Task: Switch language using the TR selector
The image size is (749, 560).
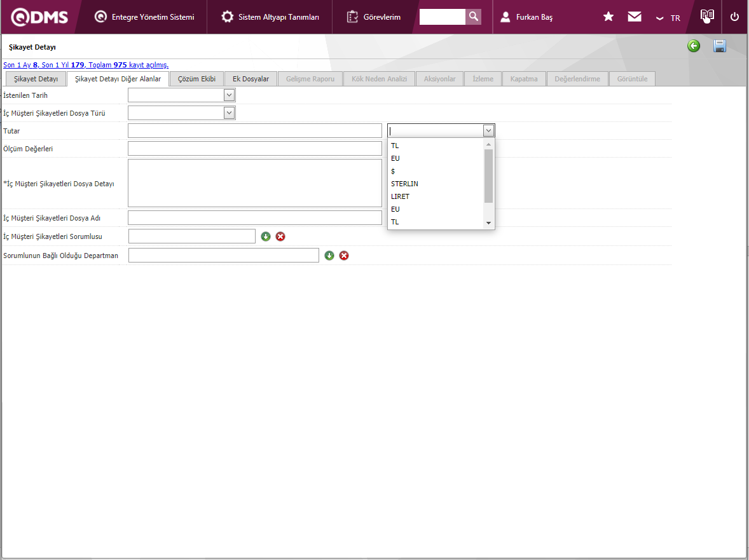Action: [669, 18]
